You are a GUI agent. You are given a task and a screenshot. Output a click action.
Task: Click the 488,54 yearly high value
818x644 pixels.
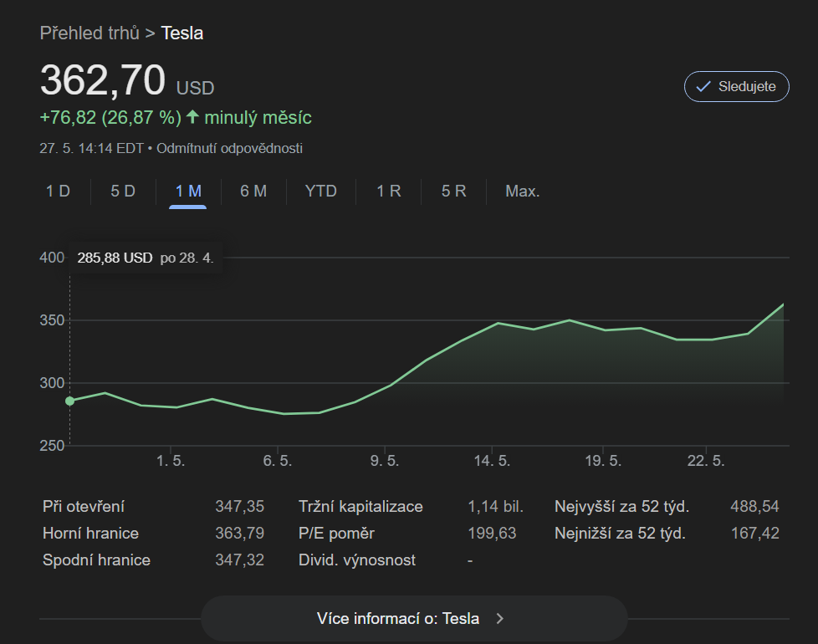755,506
